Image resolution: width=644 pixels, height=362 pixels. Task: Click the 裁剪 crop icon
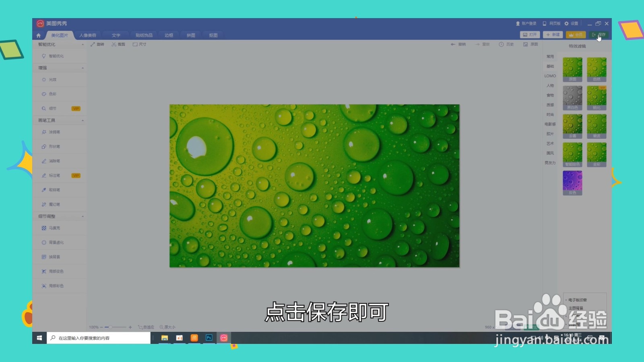tap(118, 44)
